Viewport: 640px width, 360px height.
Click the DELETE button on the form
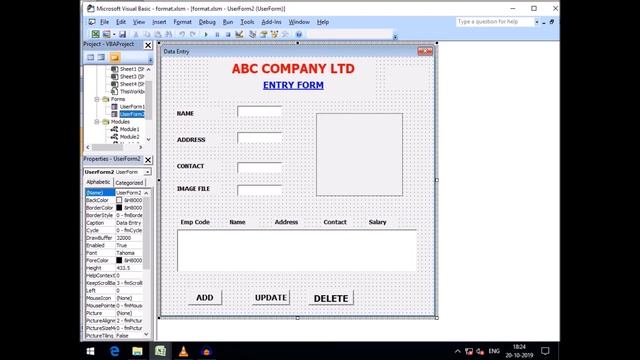point(331,298)
